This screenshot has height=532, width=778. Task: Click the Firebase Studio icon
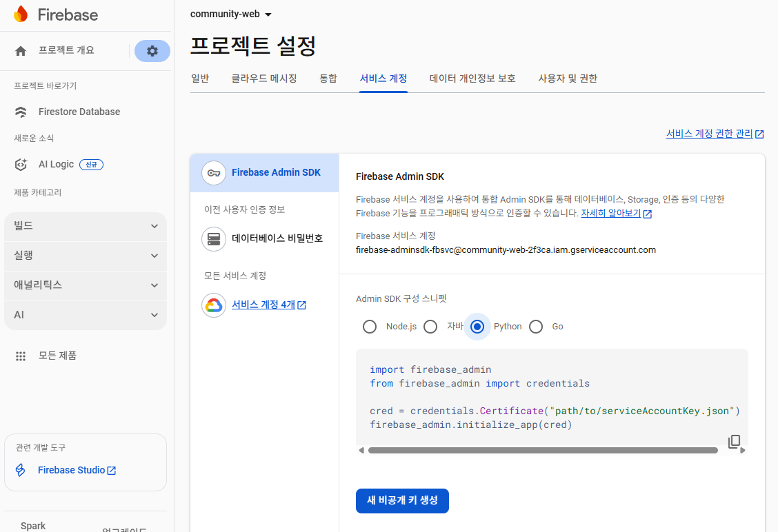pos(20,470)
